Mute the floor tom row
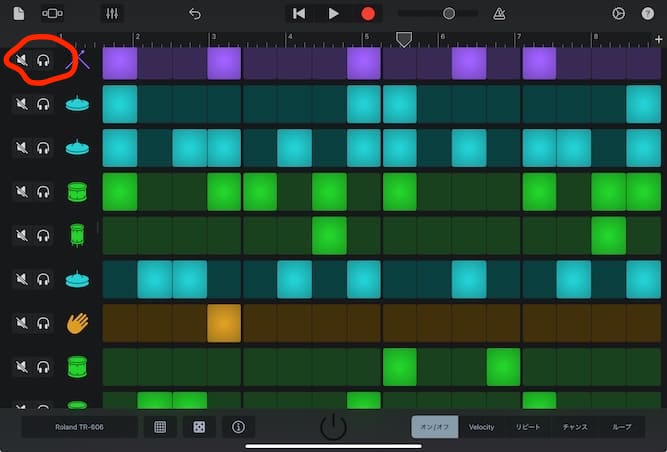 (22, 235)
